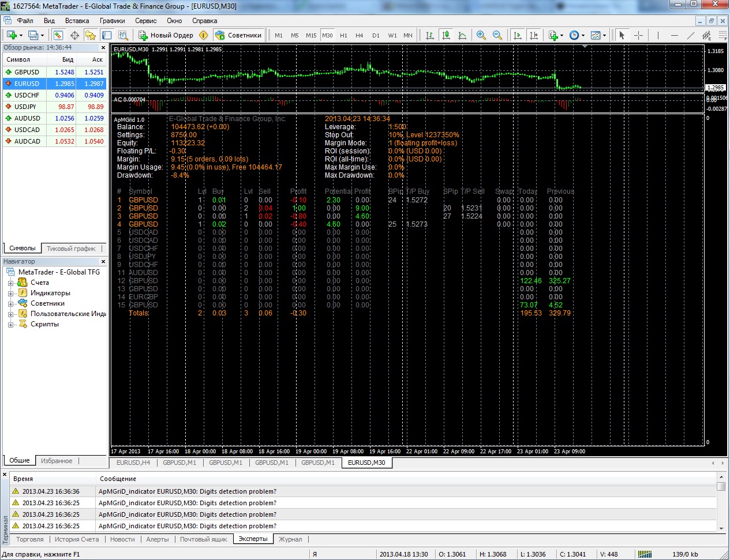
Task: Expand the Счета node in Navigator
Action: tap(10, 283)
